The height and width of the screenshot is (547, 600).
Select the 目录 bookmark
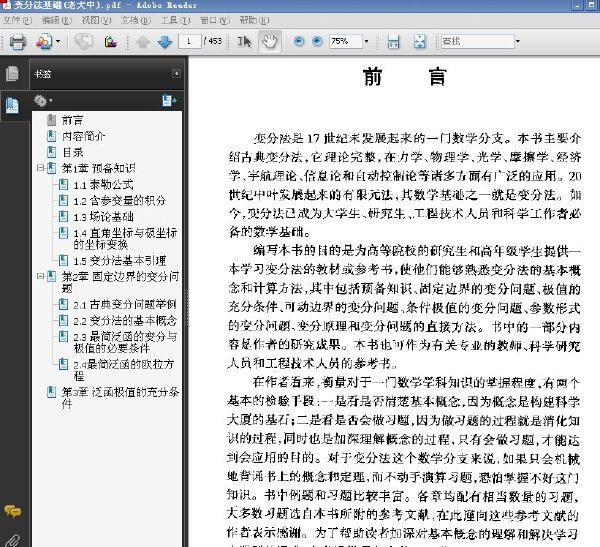click(73, 152)
